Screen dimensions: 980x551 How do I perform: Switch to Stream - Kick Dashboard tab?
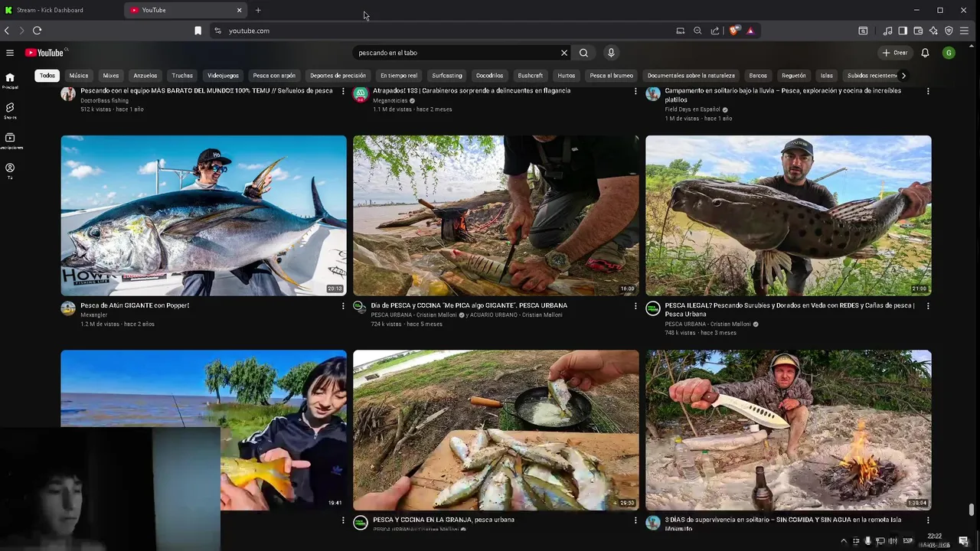coord(61,10)
